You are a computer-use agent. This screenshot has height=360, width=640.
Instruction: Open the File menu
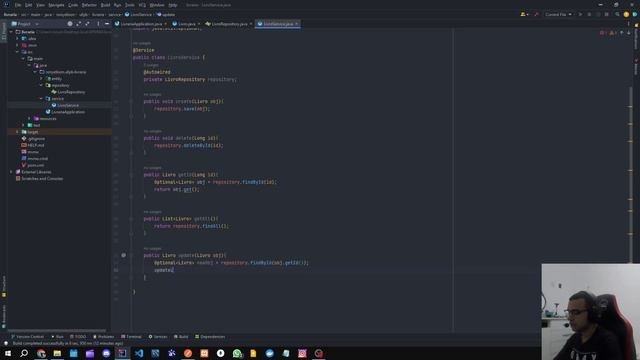coord(18,5)
